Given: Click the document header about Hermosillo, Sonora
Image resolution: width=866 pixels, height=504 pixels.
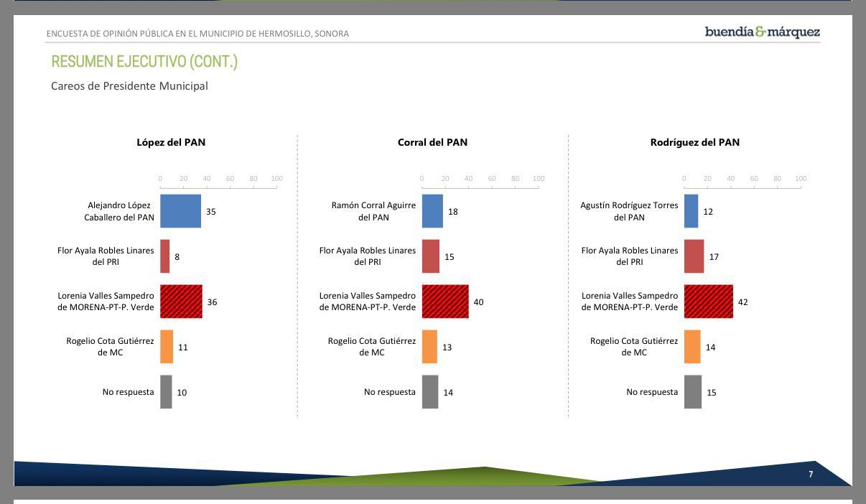Looking at the screenshot, I should [x=197, y=34].
